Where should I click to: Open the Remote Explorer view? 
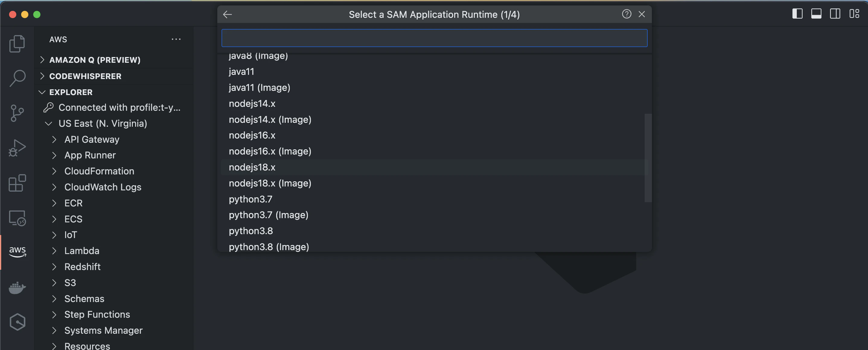coord(17,218)
